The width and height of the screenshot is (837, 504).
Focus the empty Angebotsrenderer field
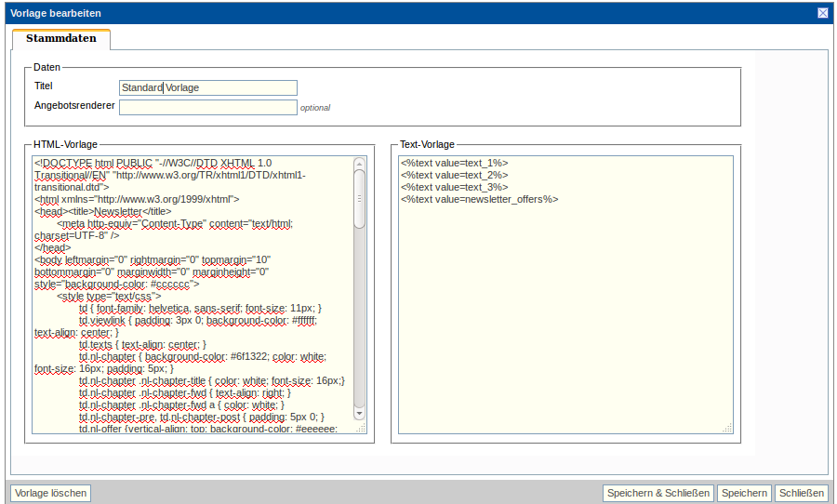point(207,107)
